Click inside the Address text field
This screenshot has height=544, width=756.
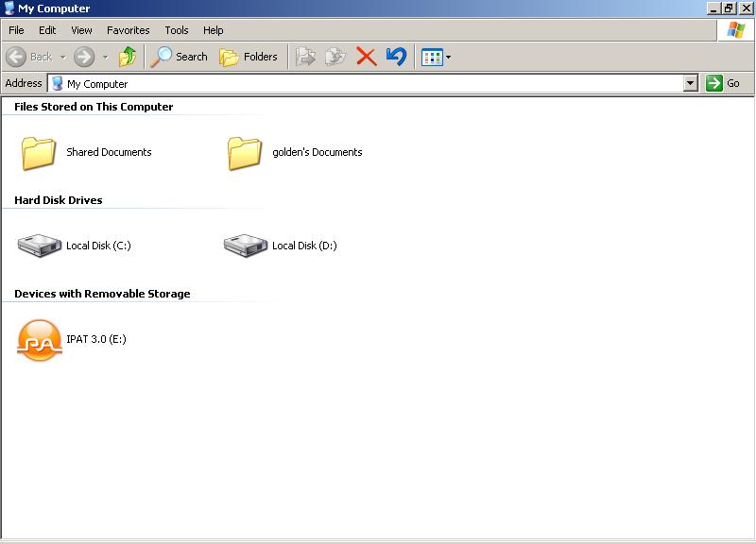(x=369, y=83)
